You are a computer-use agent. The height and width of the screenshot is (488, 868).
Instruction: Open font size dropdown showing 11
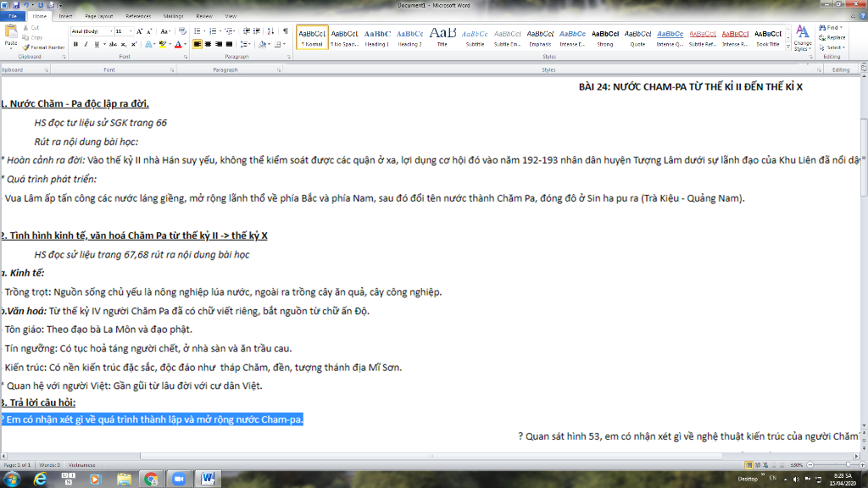[x=131, y=31]
